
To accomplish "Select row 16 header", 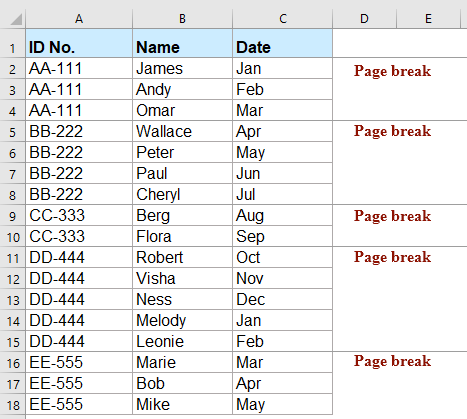I will [13, 362].
